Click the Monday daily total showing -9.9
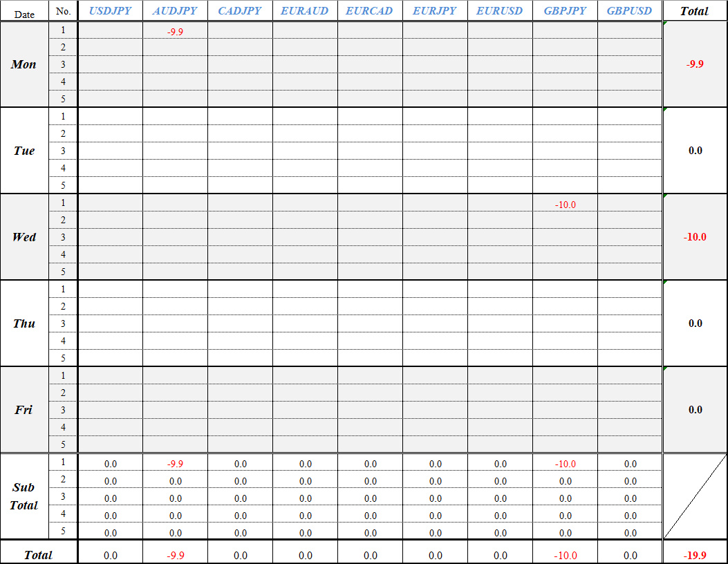728x564 pixels. point(695,64)
